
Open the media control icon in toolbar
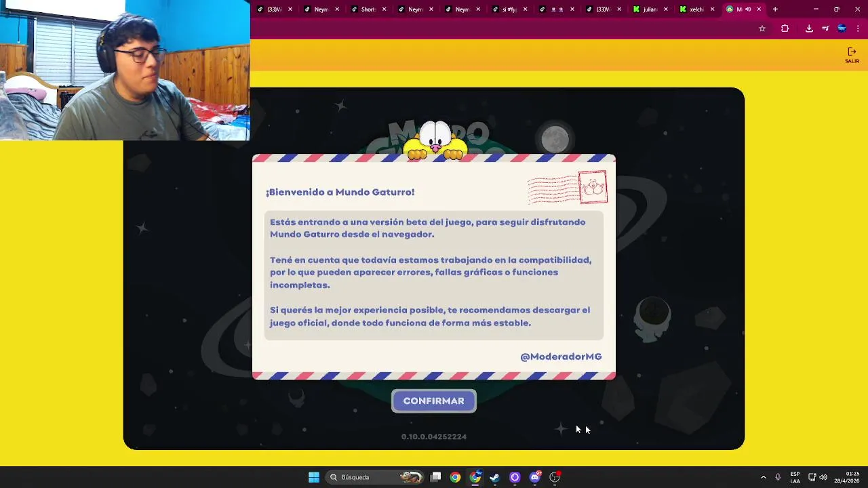[x=825, y=28]
